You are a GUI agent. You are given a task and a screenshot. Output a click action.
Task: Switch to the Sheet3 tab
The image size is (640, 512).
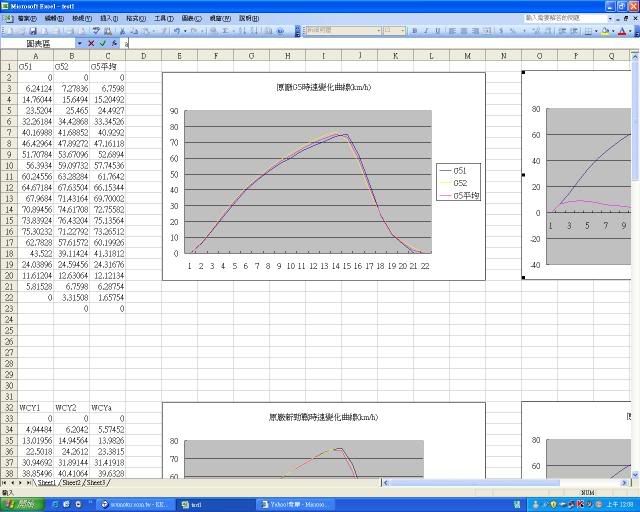(95, 482)
